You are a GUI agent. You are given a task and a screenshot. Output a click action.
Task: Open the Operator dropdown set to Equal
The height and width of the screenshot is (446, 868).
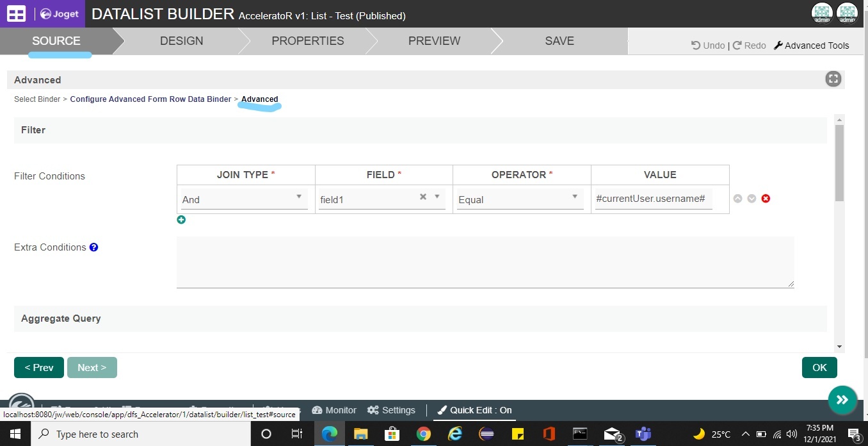click(520, 199)
